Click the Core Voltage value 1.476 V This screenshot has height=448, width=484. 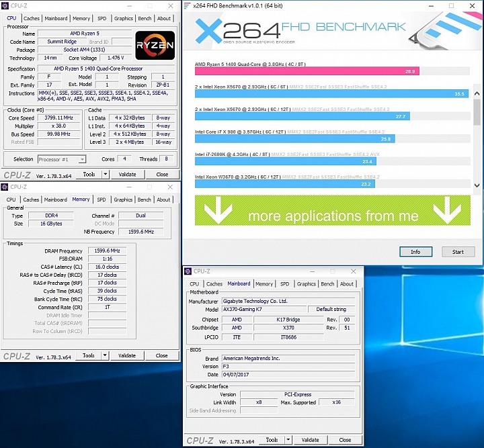[116, 58]
